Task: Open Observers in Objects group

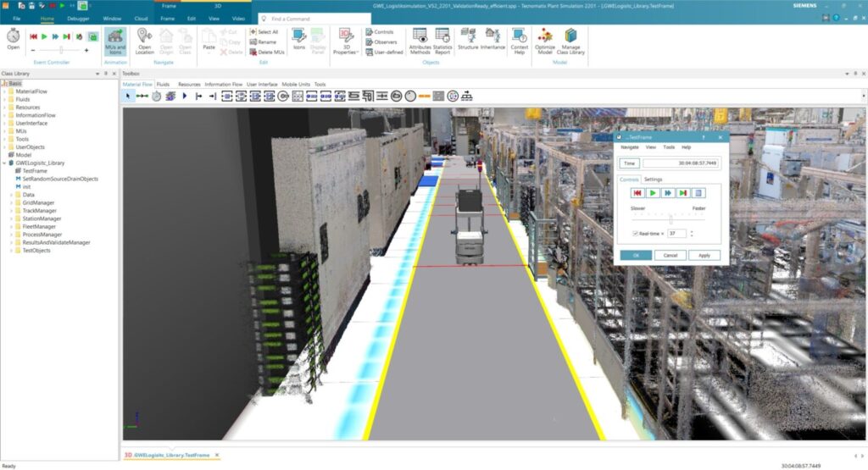Action: (x=381, y=42)
